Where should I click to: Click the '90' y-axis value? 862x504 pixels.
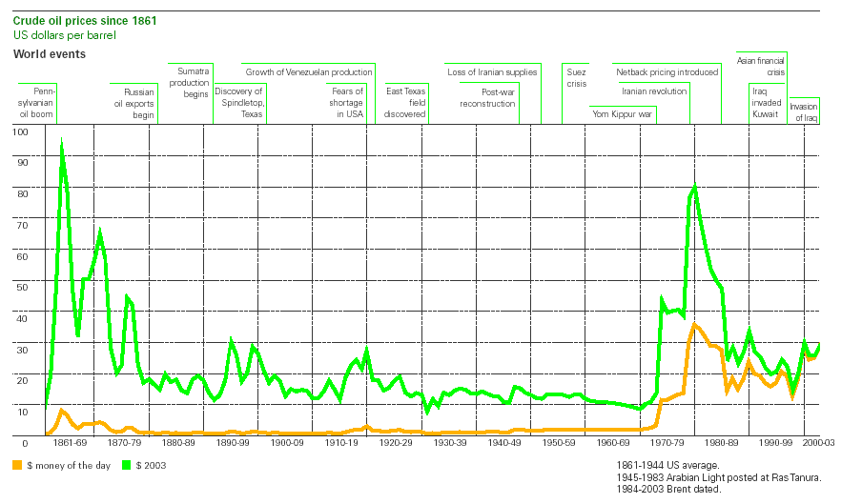(23, 163)
